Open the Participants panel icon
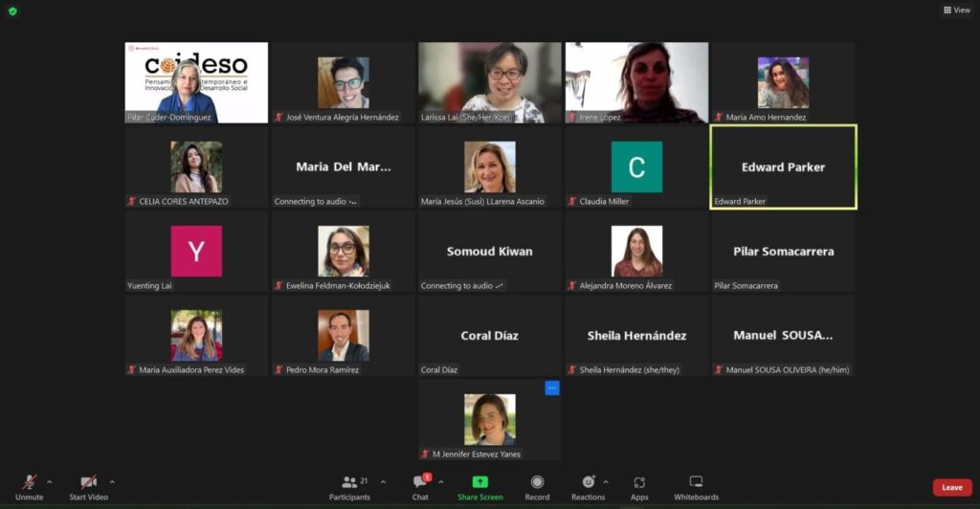 [350, 482]
